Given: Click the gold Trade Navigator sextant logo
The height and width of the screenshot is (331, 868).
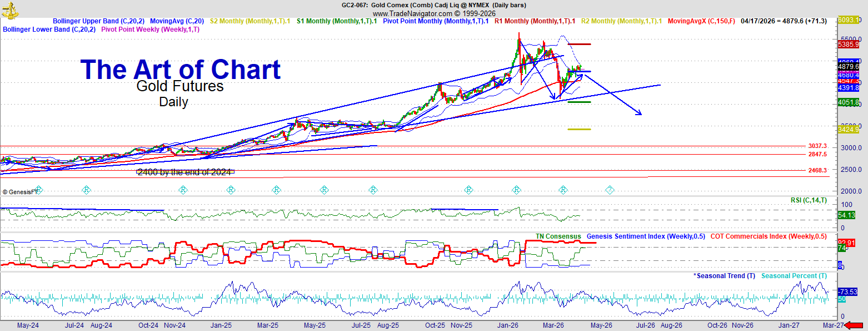Looking at the screenshot, I should [x=9, y=9].
